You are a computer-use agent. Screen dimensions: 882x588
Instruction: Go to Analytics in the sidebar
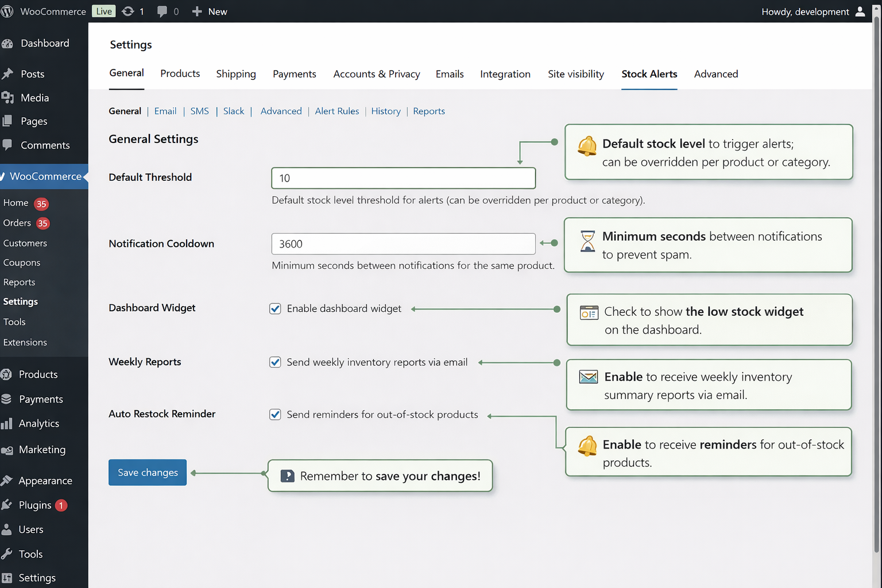(x=38, y=424)
